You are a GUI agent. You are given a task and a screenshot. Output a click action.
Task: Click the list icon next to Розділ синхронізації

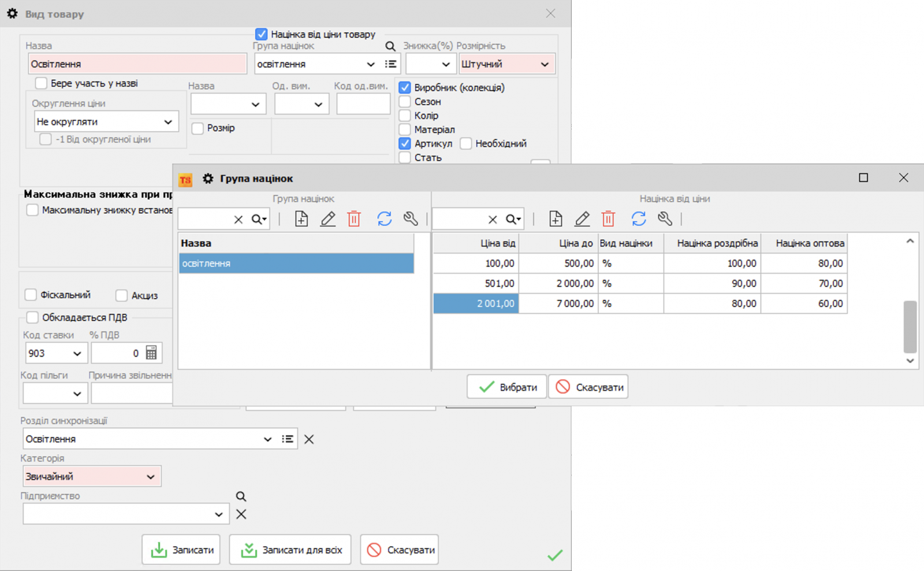pyautogui.click(x=287, y=439)
